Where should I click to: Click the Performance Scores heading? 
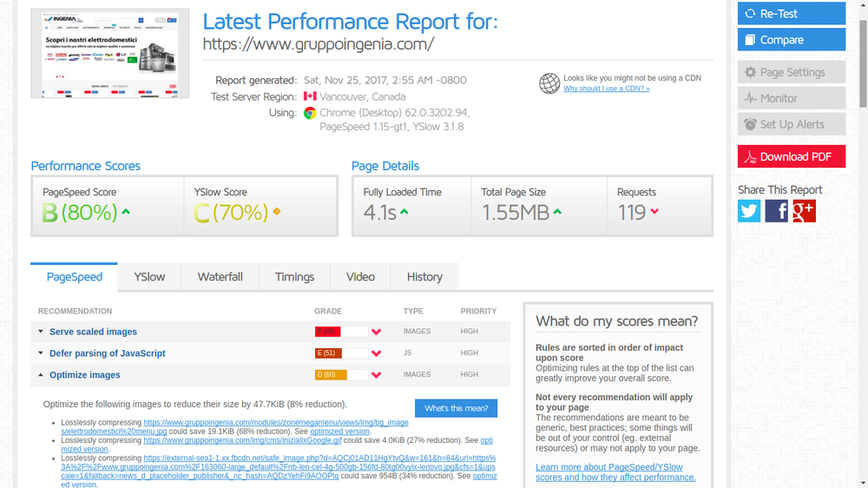click(x=85, y=166)
